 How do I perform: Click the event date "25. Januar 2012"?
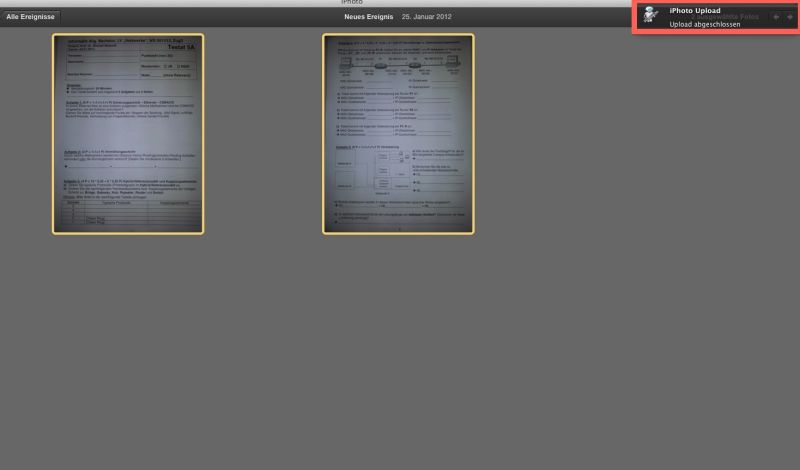coord(427,17)
